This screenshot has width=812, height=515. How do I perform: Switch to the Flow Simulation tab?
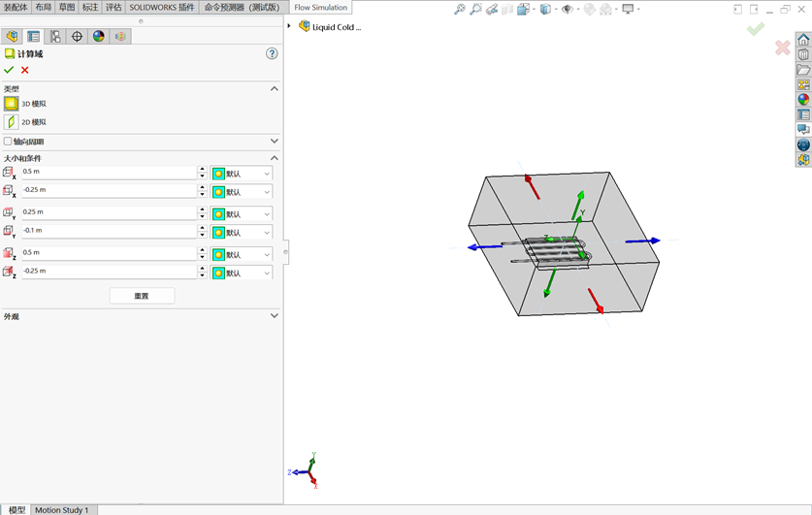(x=320, y=7)
